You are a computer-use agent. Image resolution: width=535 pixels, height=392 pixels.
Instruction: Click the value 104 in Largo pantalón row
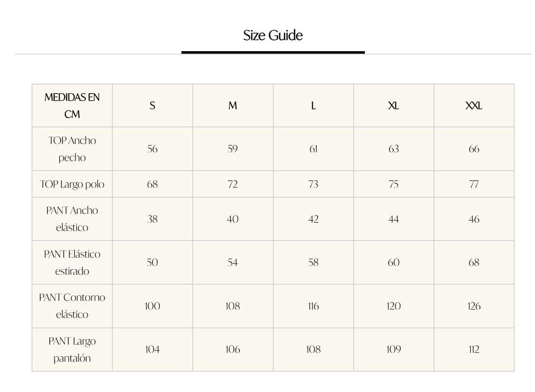pos(152,350)
